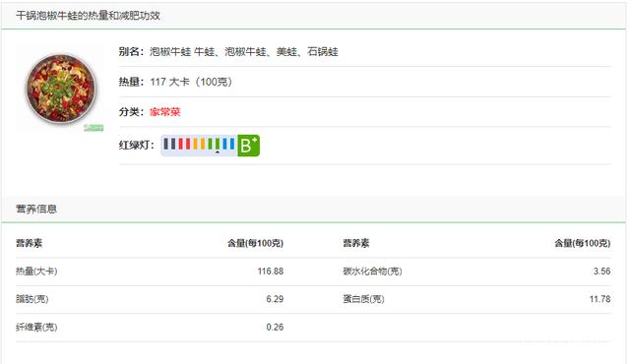Click the 营养素 header above 碳水化合物(克)
Screen dimensions: 630x364
tap(356, 243)
